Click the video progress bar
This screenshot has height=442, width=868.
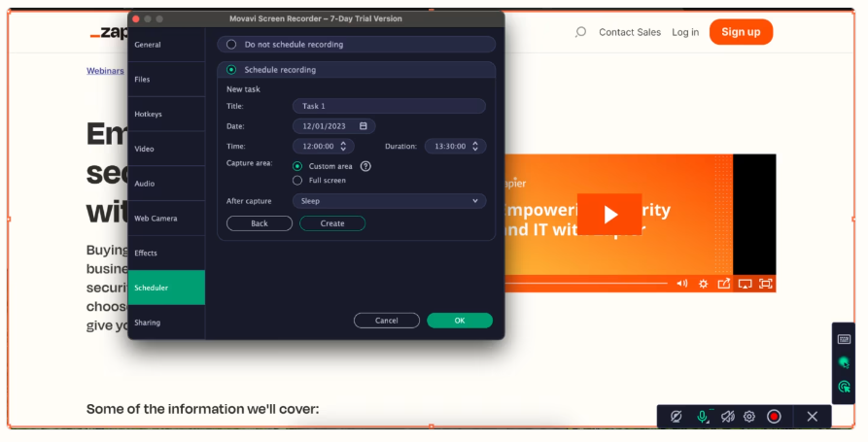tap(586, 284)
